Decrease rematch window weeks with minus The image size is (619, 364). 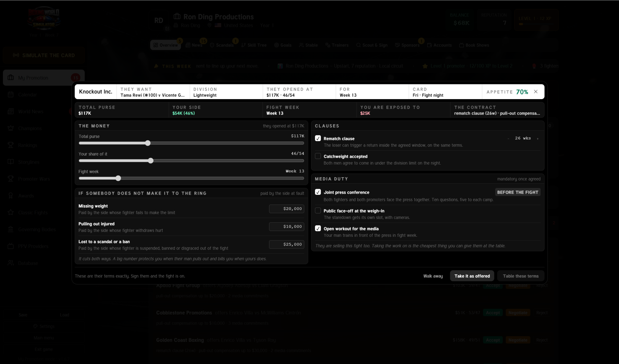pyautogui.click(x=508, y=138)
